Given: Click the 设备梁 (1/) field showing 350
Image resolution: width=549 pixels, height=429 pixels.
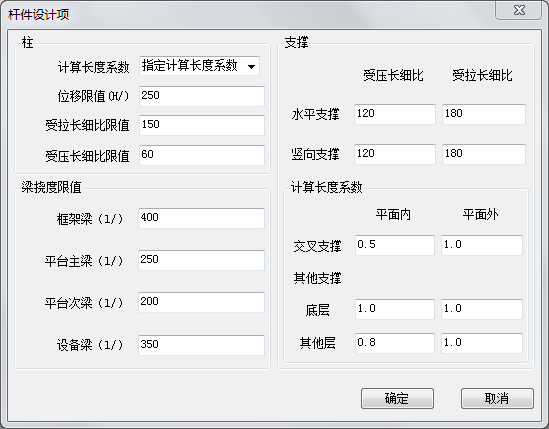Looking at the screenshot, I should (x=201, y=345).
